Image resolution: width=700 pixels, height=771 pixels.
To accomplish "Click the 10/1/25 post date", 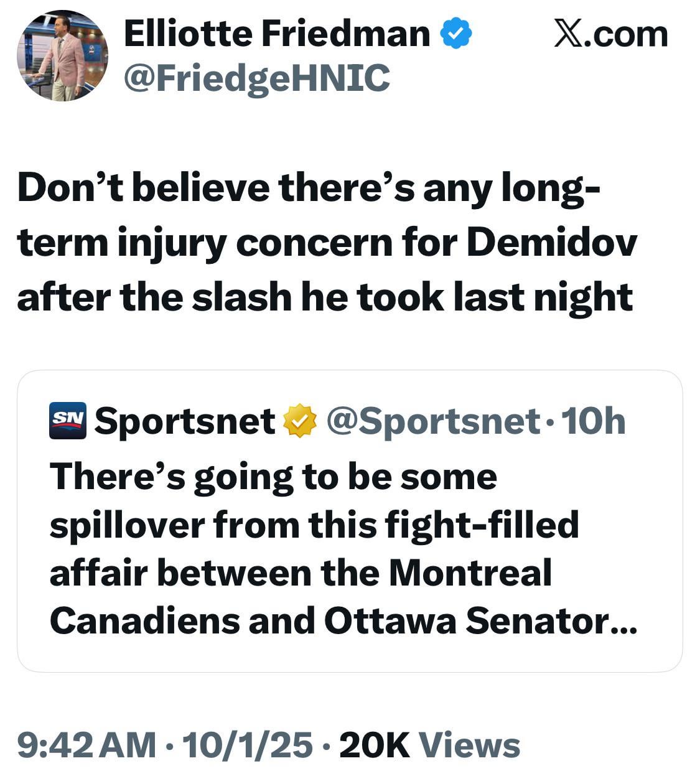I will click(247, 745).
